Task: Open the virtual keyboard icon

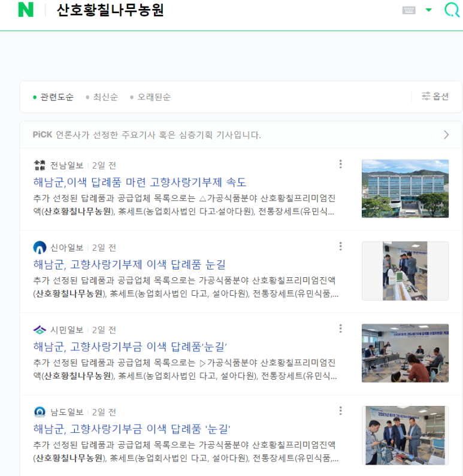Action: [x=408, y=10]
